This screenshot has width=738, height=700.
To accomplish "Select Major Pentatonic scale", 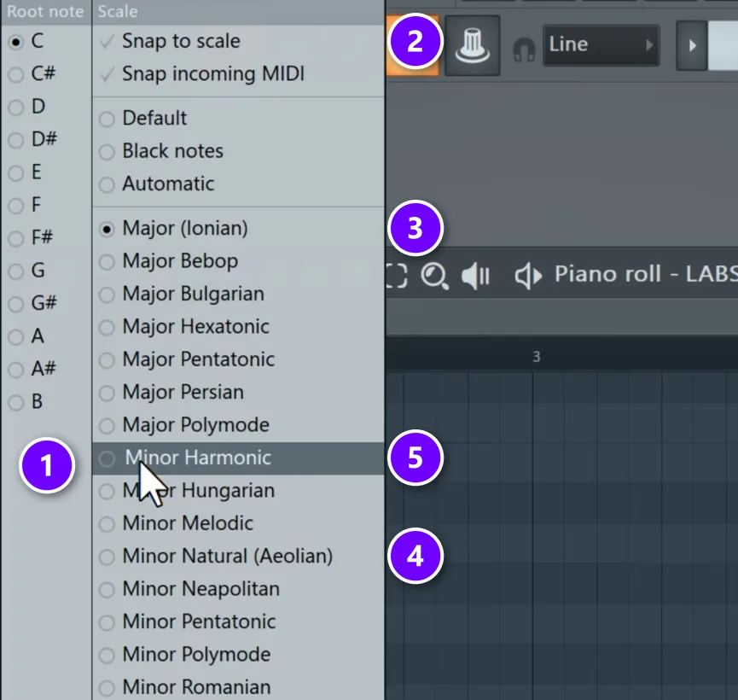I will tap(238, 359).
